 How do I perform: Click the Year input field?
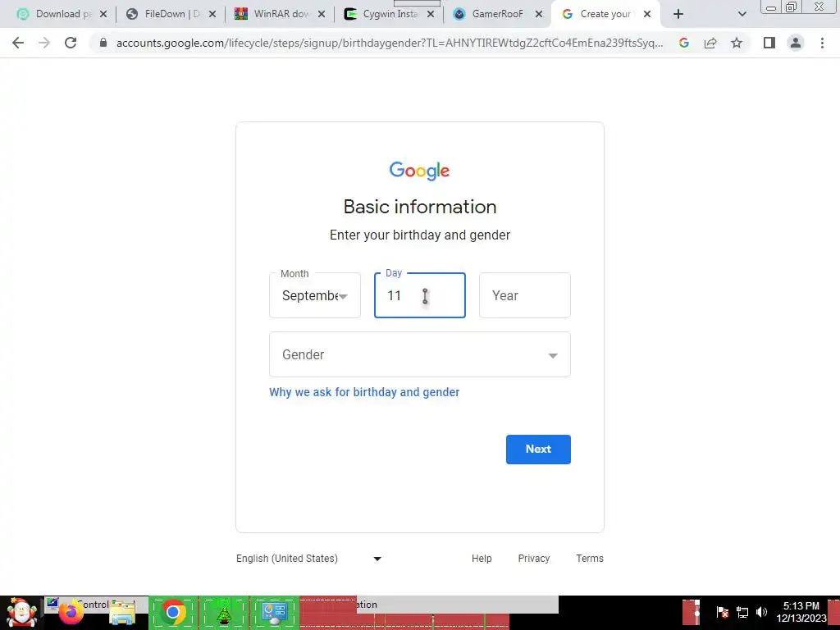[524, 295]
